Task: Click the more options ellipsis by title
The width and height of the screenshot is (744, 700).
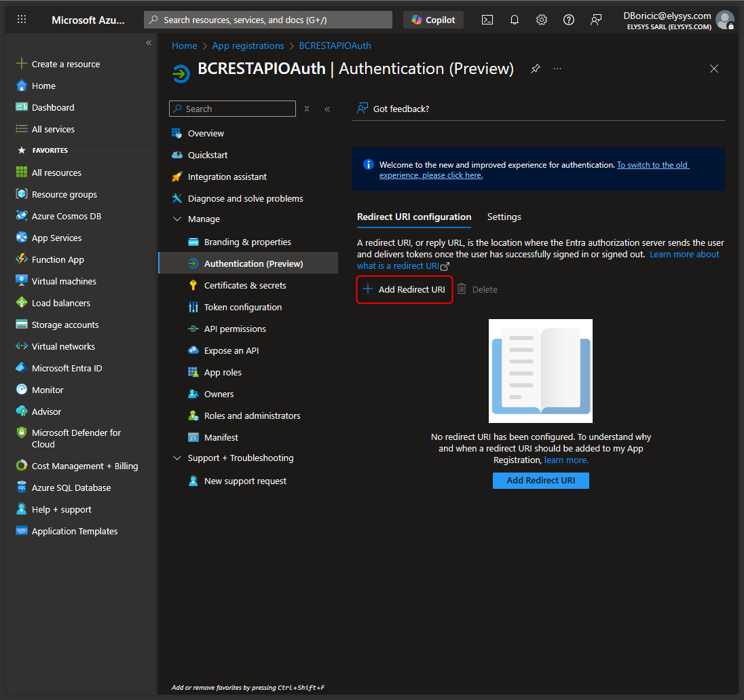Action: (557, 69)
